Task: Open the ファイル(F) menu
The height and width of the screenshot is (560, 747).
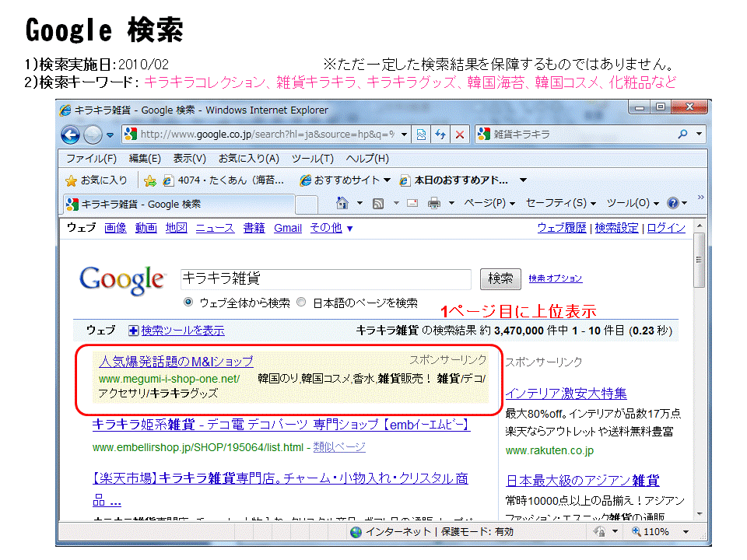Action: (x=91, y=159)
